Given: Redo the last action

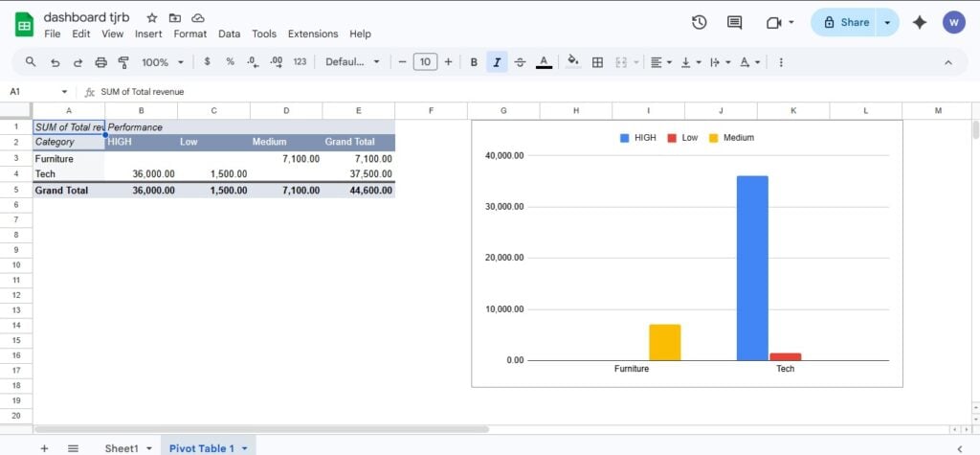Looking at the screenshot, I should [78, 62].
